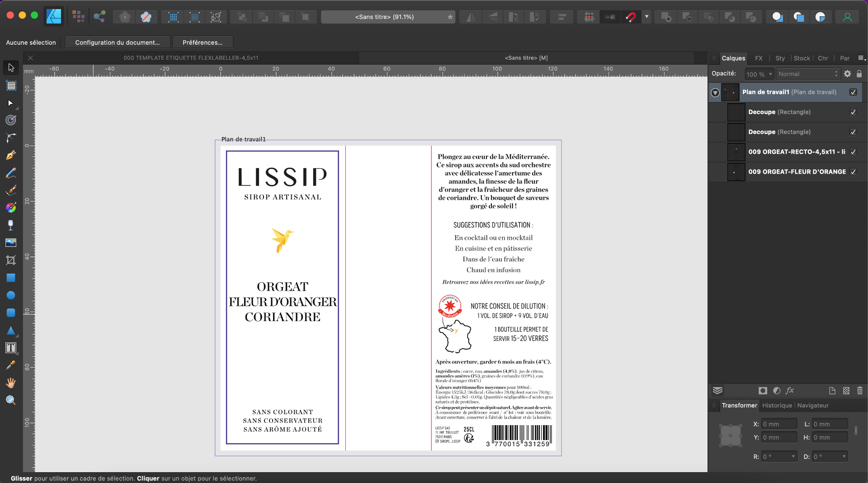Screen dimensions: 868x483
Task: Switch to the FX panel tab
Action: (x=759, y=58)
